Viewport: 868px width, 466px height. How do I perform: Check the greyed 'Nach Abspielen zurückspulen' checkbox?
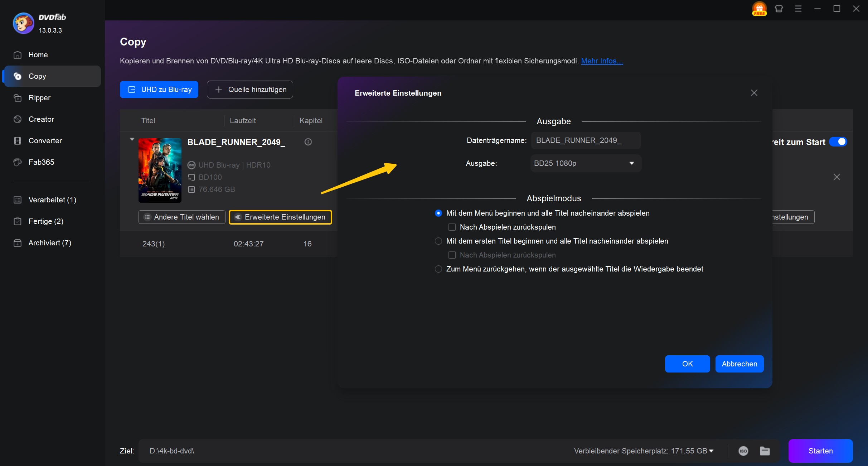click(x=452, y=255)
